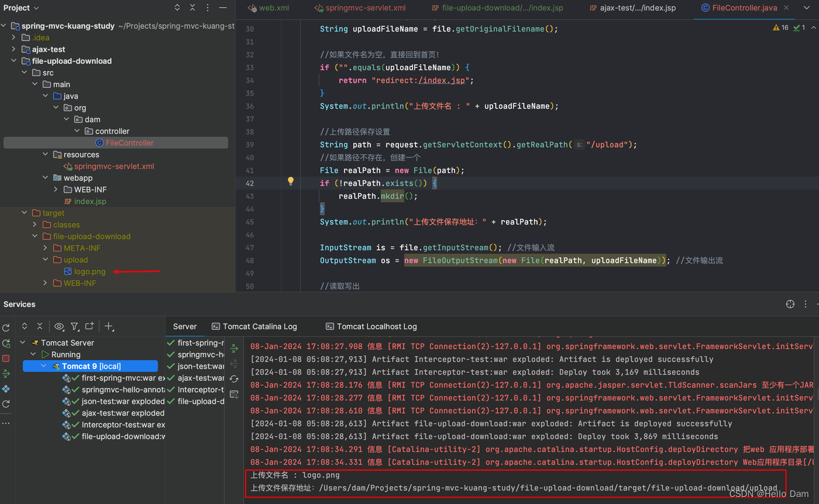Click the update application icon in sidebar
This screenshot has height=504, width=819.
pos(6,404)
